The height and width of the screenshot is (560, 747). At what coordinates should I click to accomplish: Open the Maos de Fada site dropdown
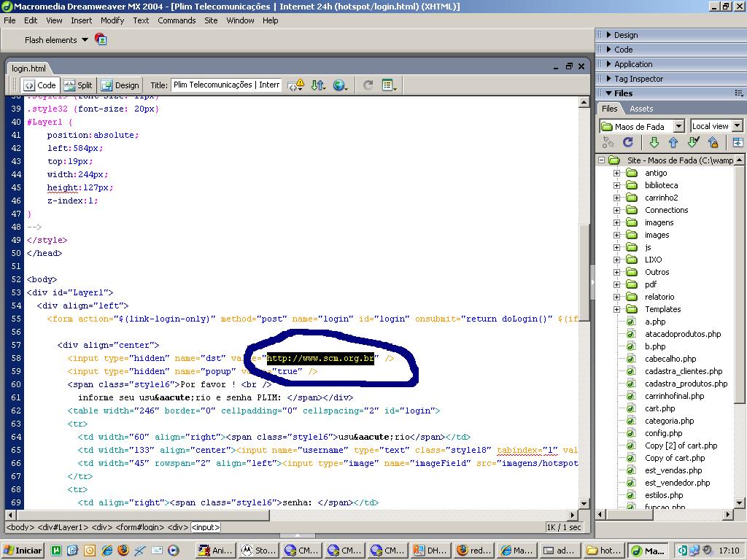tap(678, 126)
